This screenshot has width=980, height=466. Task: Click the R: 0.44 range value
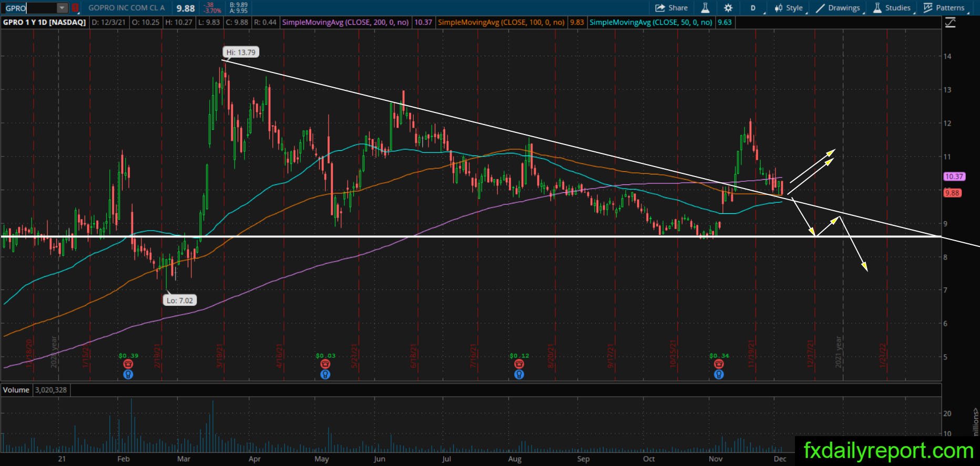265,23
